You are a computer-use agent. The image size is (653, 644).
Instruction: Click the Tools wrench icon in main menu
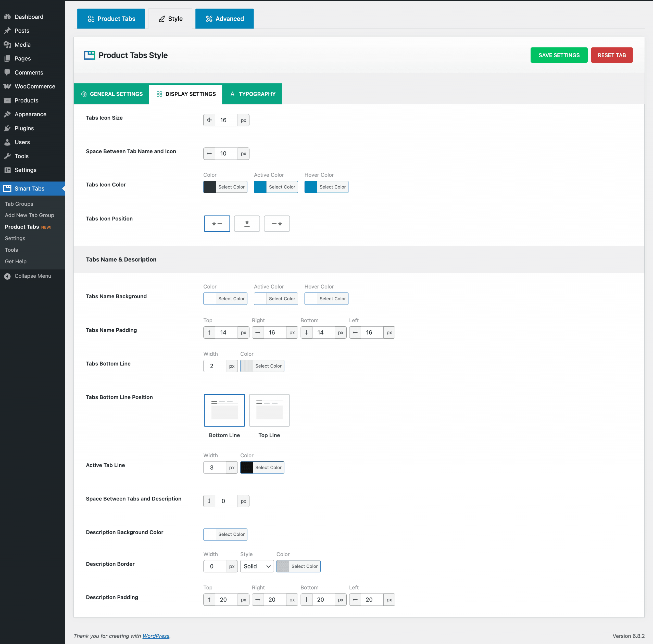pyautogui.click(x=7, y=156)
